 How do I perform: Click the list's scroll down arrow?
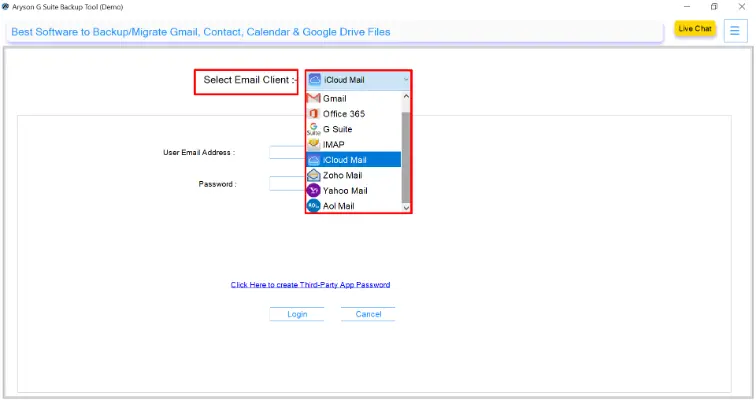pyautogui.click(x=406, y=208)
